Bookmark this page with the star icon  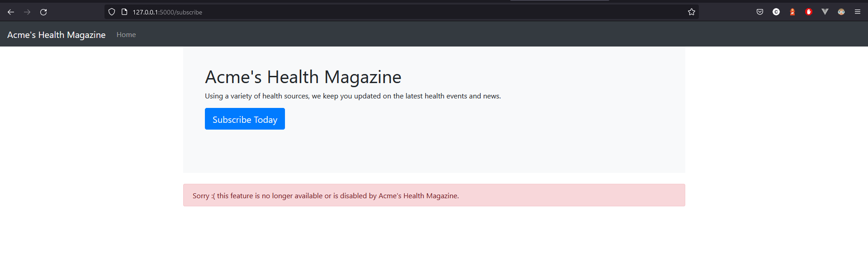pos(691,12)
